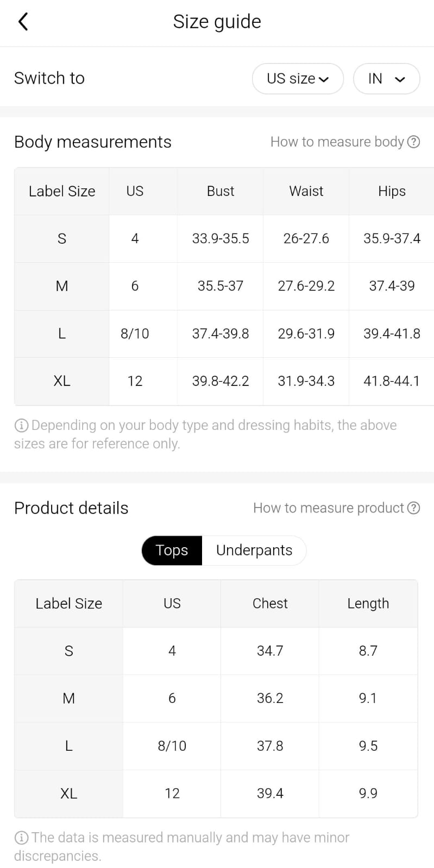Tap the M chest value 36.2
This screenshot has height=868, width=434.
(270, 698)
